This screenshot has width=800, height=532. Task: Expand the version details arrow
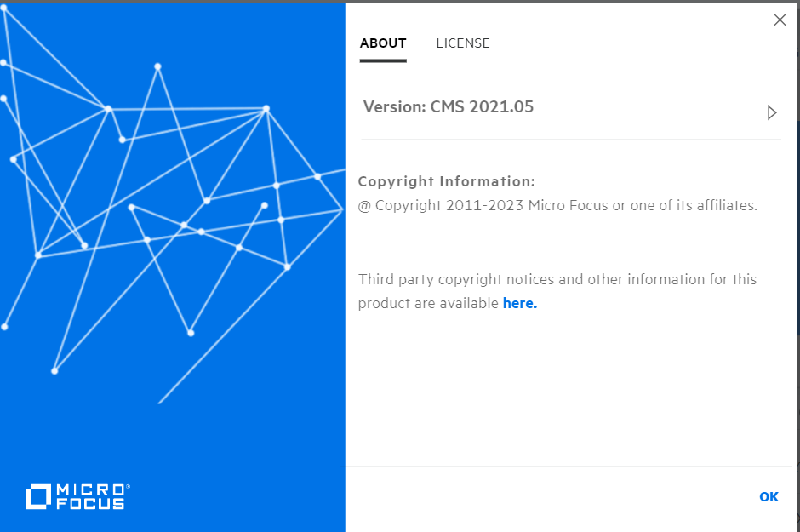(x=772, y=112)
